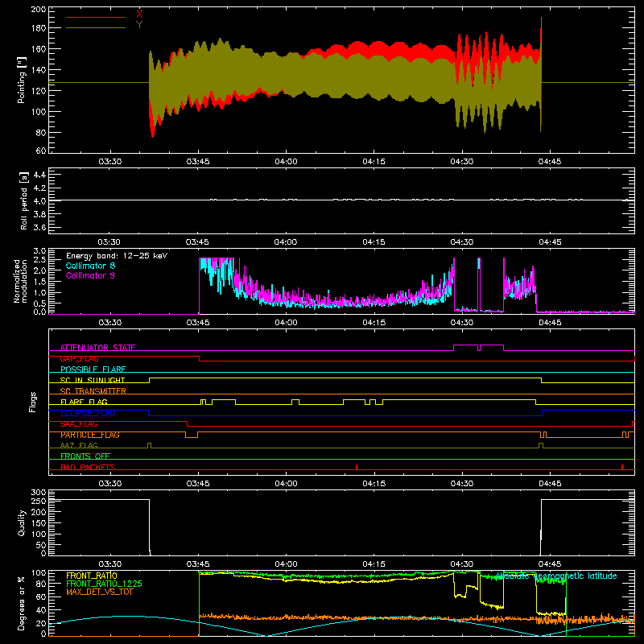Click the 03:45 time label under modulation plot

[x=198, y=323]
